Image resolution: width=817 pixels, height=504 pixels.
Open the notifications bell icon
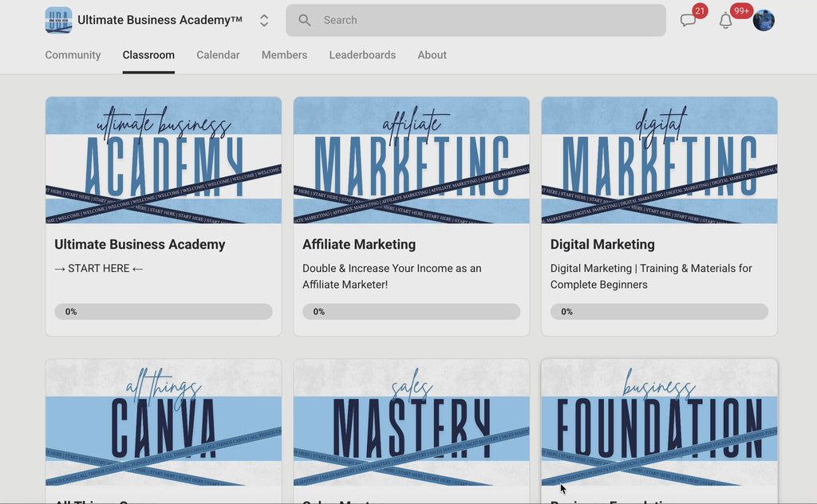(725, 20)
